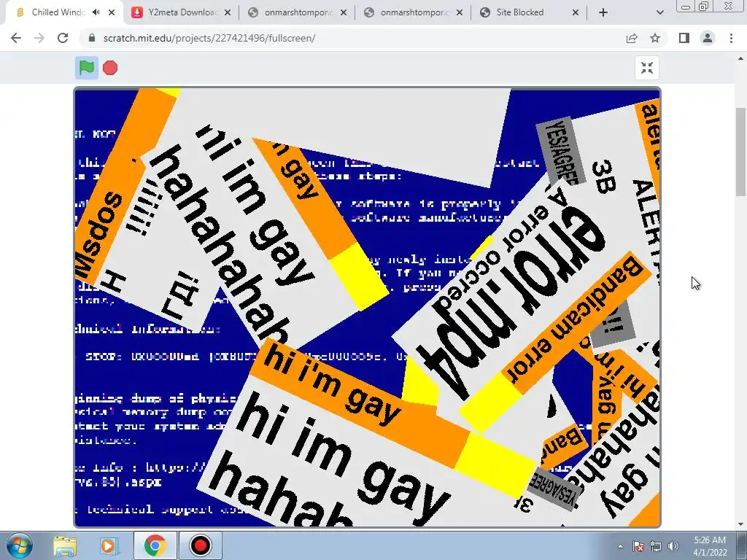This screenshot has width=747, height=560.
Task: Open Action Center flag icon
Action: tap(638, 546)
